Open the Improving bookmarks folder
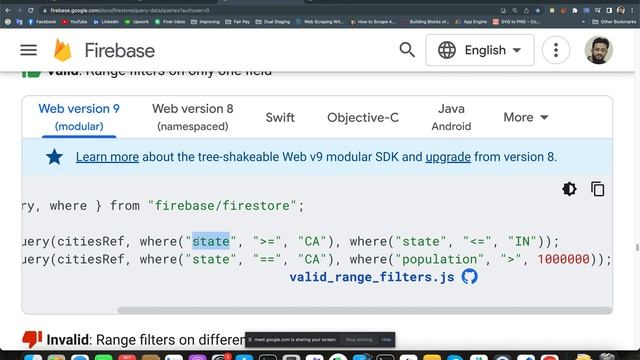 point(205,22)
